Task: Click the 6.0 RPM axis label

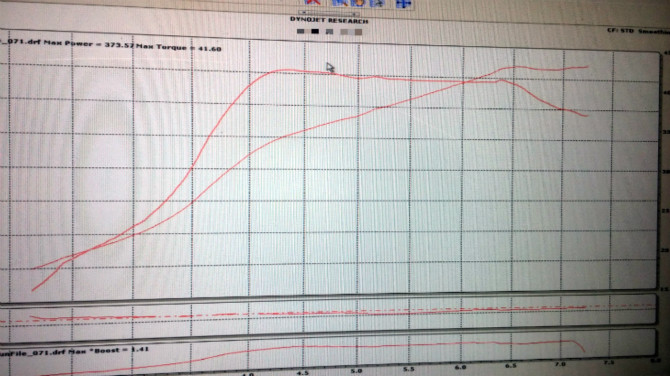Action: [460, 367]
